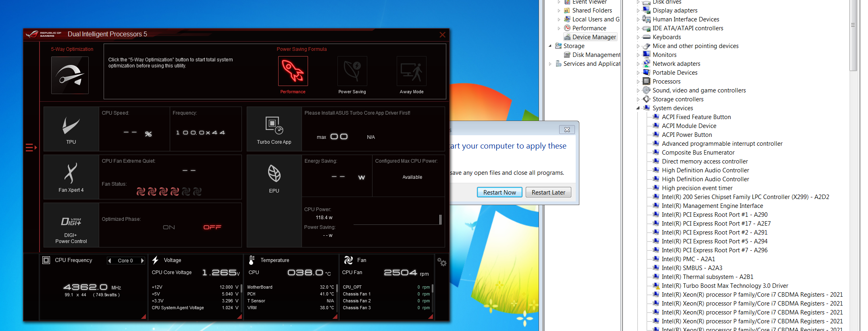Switch to next CPU core
The height and width of the screenshot is (331, 868).
(x=142, y=261)
